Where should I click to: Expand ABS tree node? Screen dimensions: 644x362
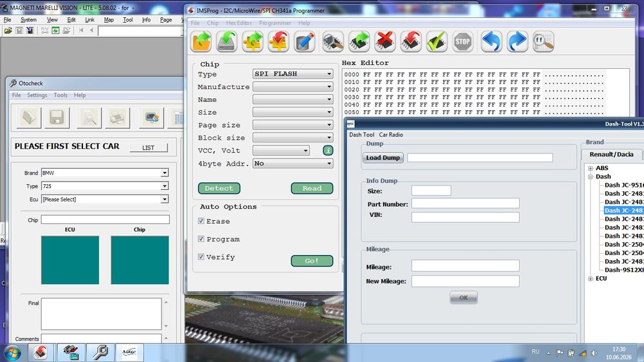click(591, 168)
